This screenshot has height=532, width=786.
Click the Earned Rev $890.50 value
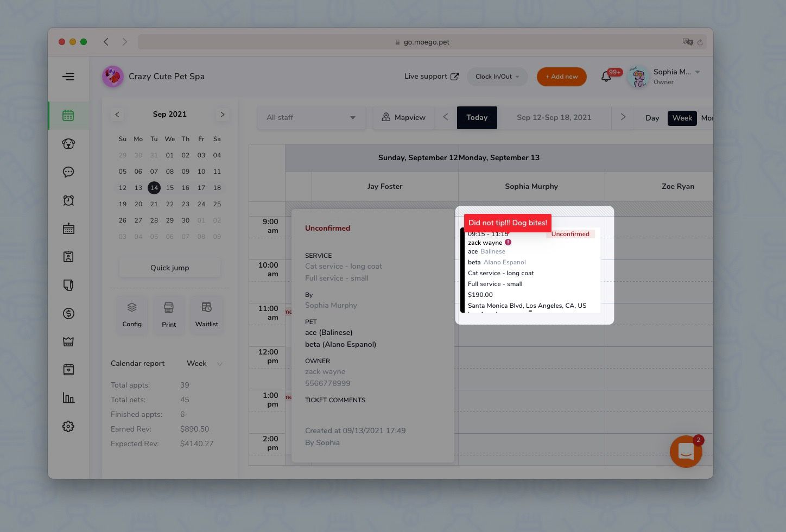pos(194,429)
